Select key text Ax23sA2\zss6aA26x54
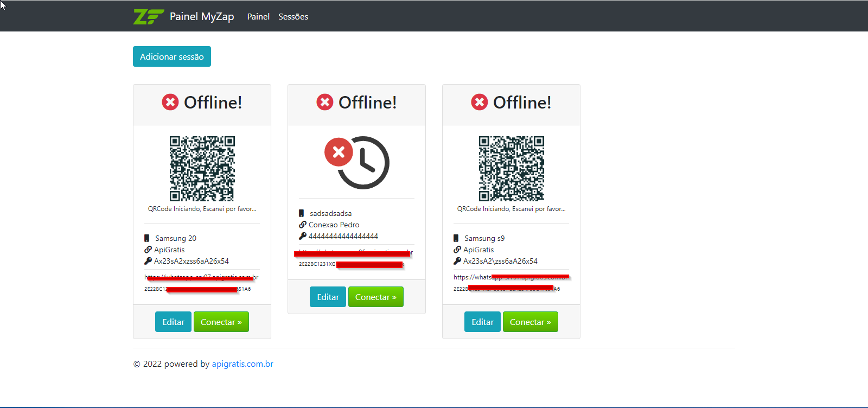 [501, 261]
